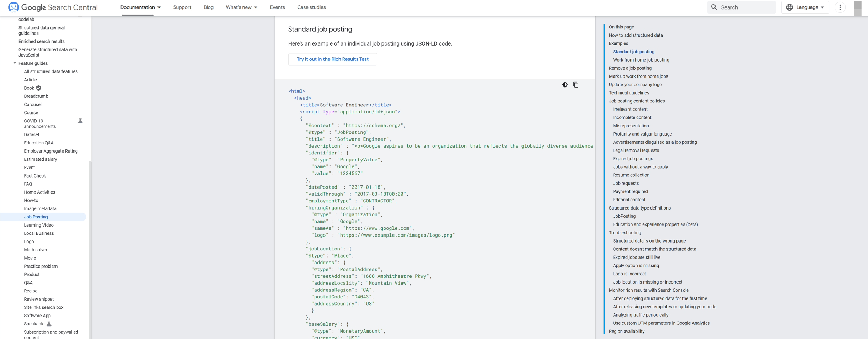Copy the JSON-LD code snippet
This screenshot has height=339, width=868.
pyautogui.click(x=576, y=85)
